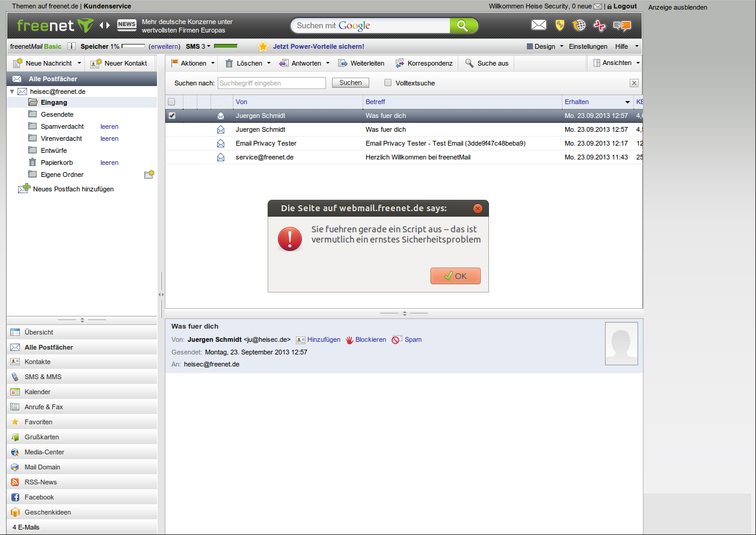The width and height of the screenshot is (756, 535).
Task: Open SMS & MMS in the sidebar
Action: click(82, 377)
